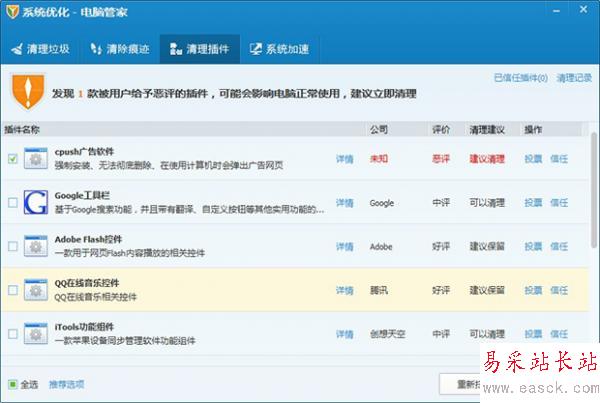View 详情 for Google工具栏

(344, 203)
